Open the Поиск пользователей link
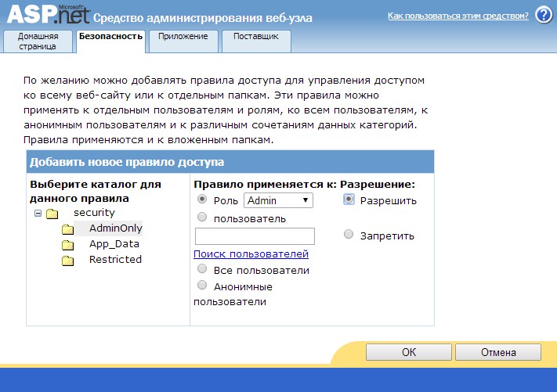 click(251, 254)
